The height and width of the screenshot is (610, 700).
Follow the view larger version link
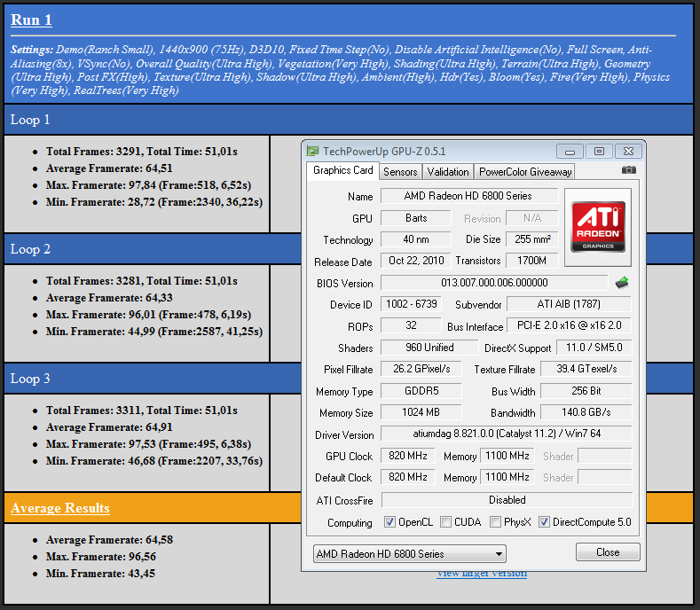coord(482,574)
